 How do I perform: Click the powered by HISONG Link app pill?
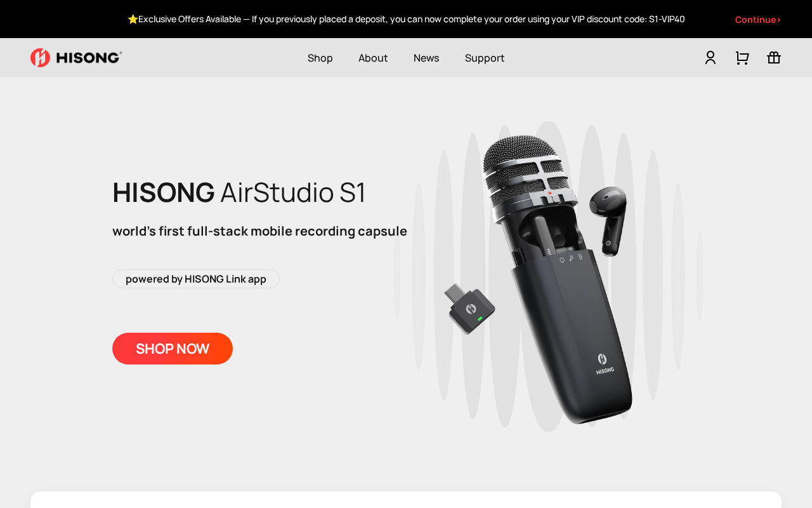[x=196, y=279]
